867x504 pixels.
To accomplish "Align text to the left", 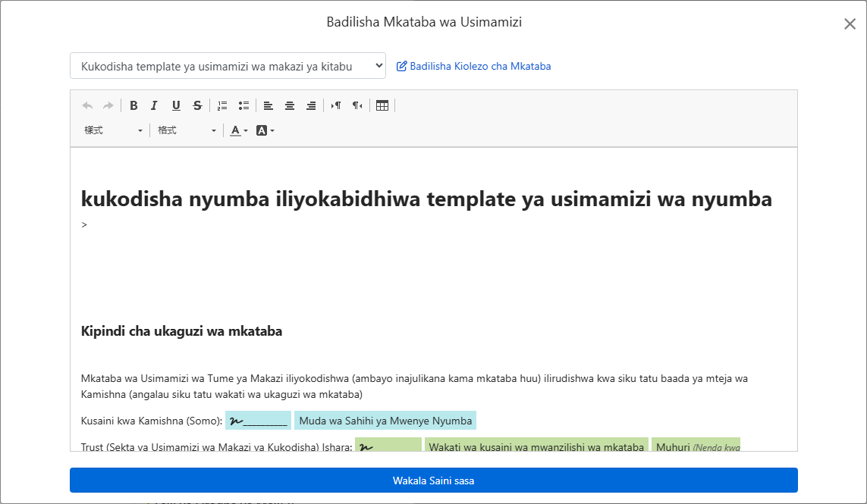I will pyautogui.click(x=269, y=105).
